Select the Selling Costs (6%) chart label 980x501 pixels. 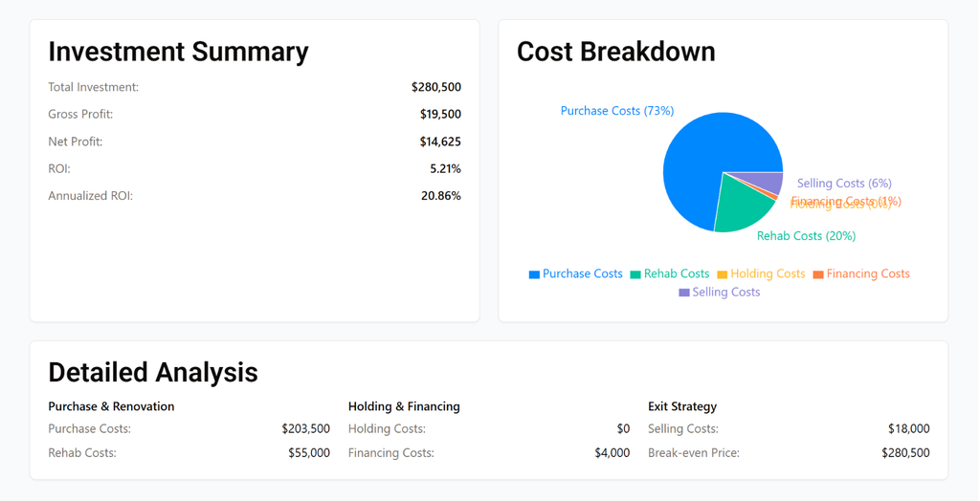844,183
